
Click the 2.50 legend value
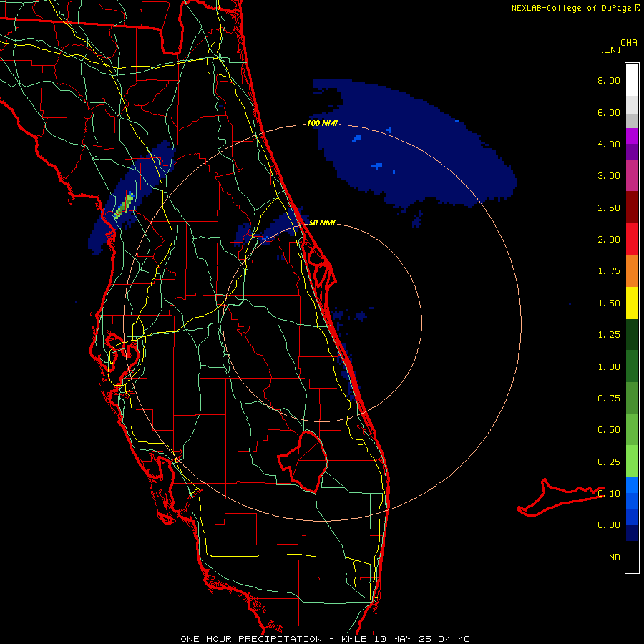pyautogui.click(x=609, y=208)
